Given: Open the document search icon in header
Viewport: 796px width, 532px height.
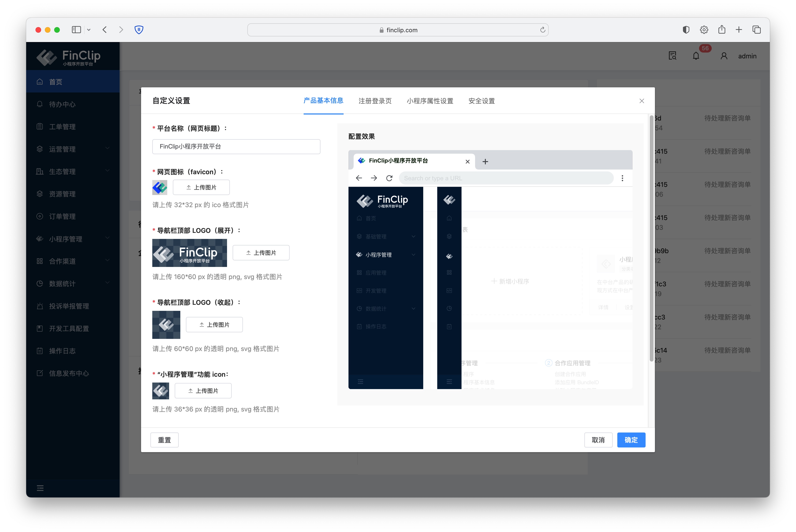Looking at the screenshot, I should click(x=672, y=56).
